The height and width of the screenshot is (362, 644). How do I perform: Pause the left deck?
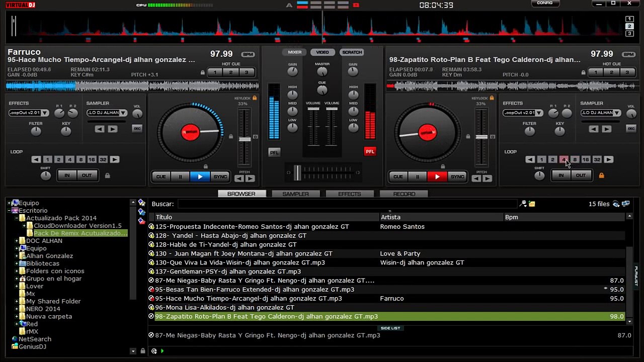point(180,177)
